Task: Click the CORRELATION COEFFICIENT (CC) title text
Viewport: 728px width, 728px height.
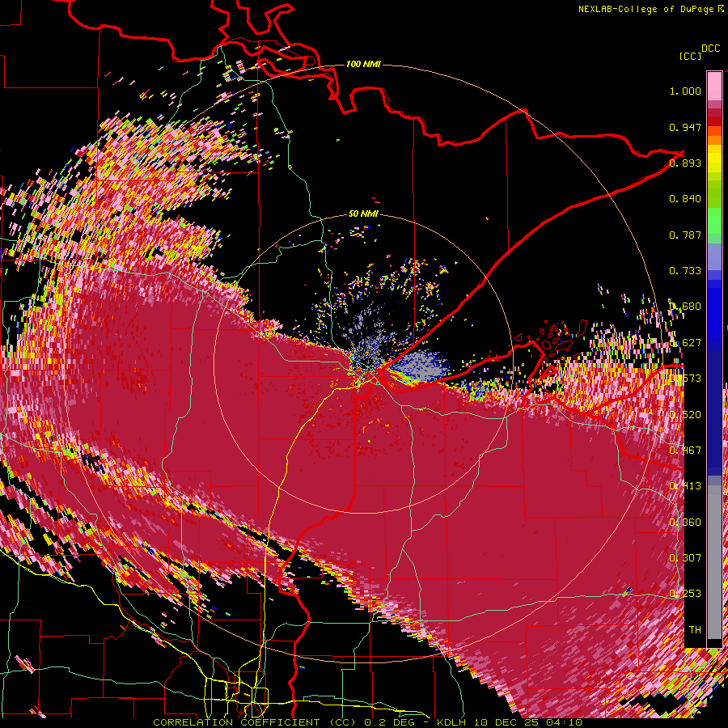Action: click(255, 722)
